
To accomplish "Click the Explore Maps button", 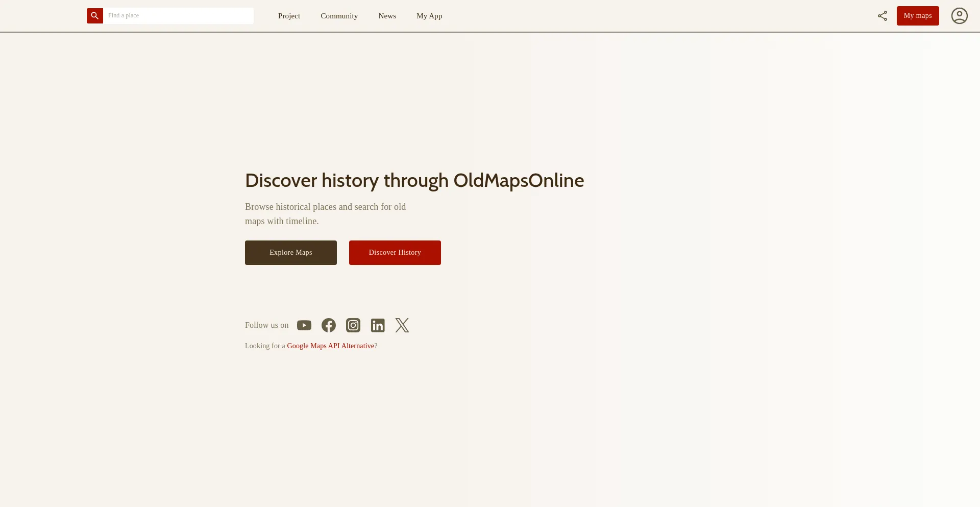I will (x=291, y=253).
